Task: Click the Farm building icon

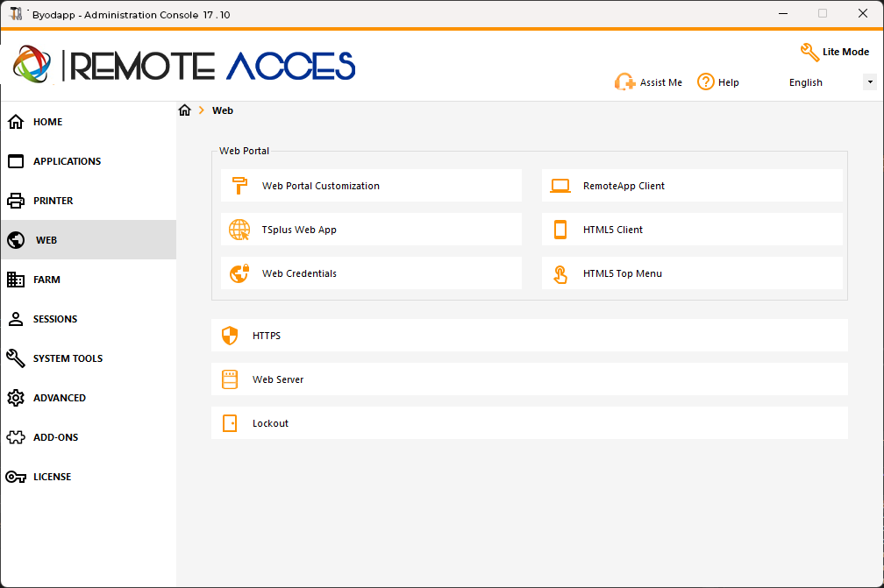Action: [16, 280]
